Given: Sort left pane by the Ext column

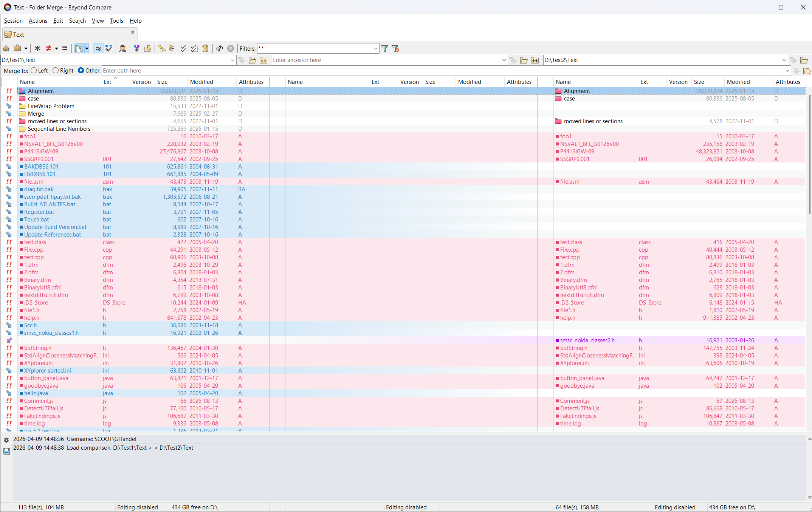Looking at the screenshot, I should click(x=116, y=82).
